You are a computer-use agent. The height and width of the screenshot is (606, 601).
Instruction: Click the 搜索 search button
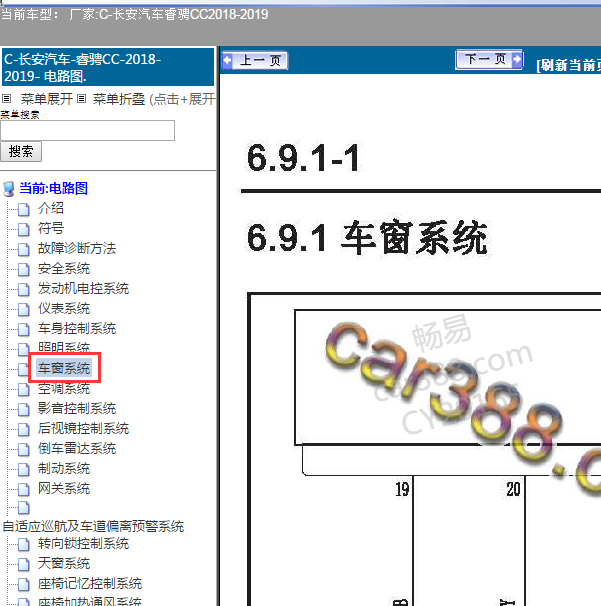click(21, 151)
